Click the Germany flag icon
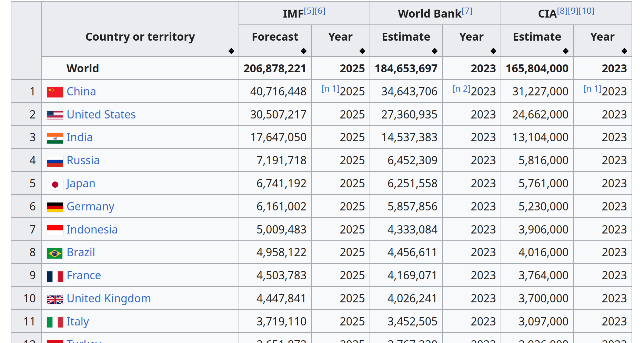Viewport: 644px width, 343px height. pos(55,207)
